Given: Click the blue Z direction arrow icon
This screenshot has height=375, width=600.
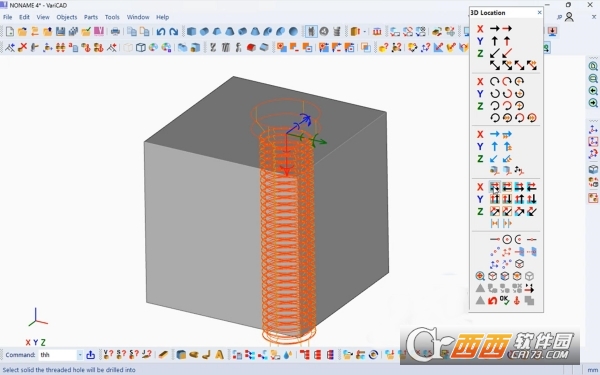Looking at the screenshot, I should tap(495, 159).
